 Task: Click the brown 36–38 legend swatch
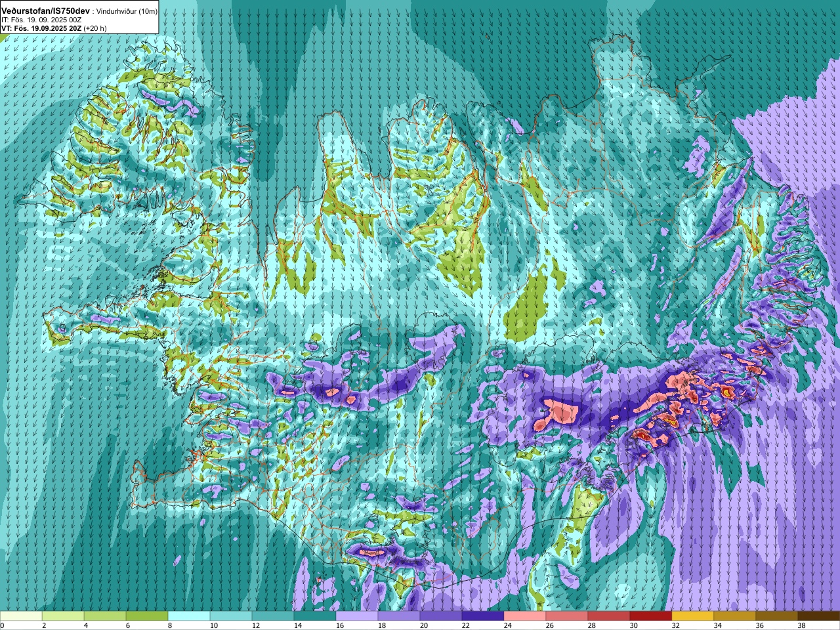coord(777,616)
